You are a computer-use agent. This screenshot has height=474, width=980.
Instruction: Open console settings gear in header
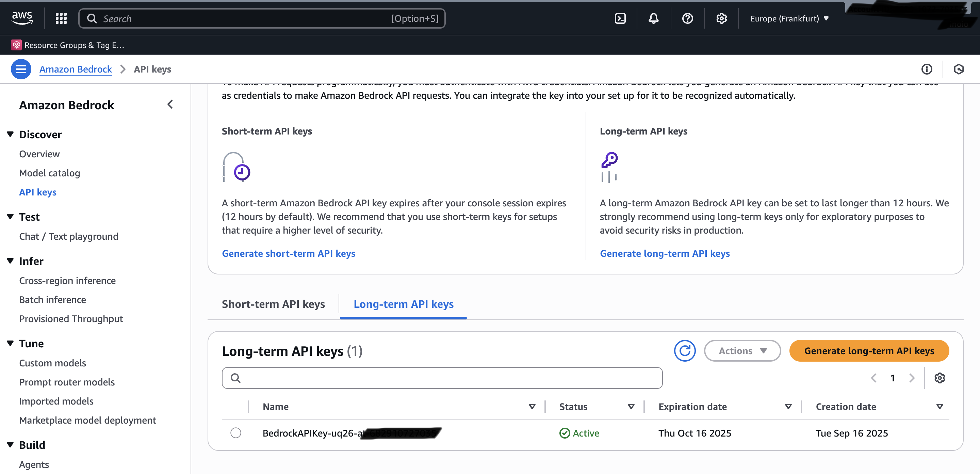click(721, 18)
